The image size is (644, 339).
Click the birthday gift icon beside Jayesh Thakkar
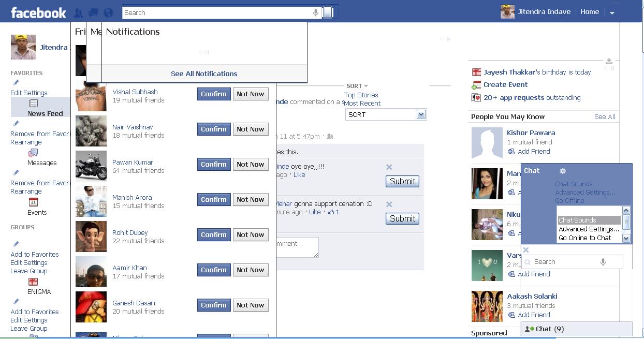476,72
